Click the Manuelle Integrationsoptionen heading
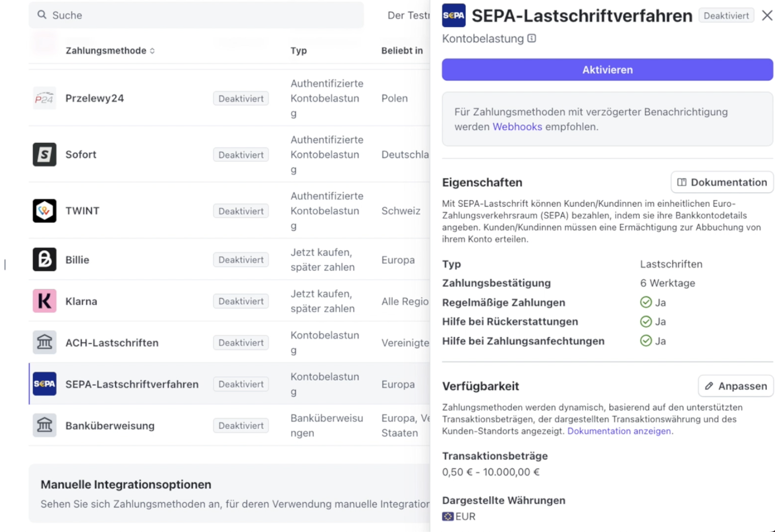Viewport: 775px width, 532px height. [x=126, y=484]
